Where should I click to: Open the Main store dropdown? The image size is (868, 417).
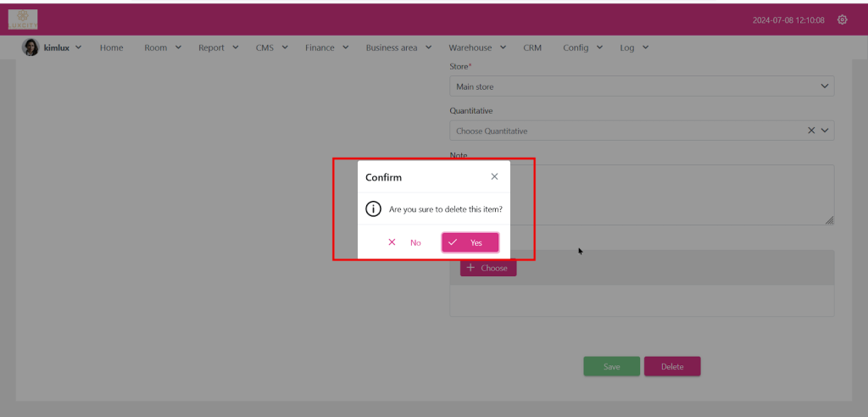point(641,86)
